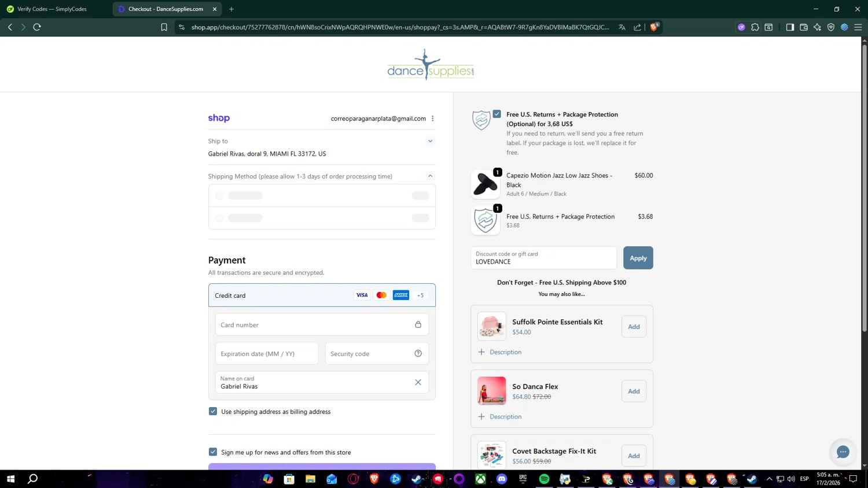Select the Credit card payment option
868x488 pixels.
[322, 295]
